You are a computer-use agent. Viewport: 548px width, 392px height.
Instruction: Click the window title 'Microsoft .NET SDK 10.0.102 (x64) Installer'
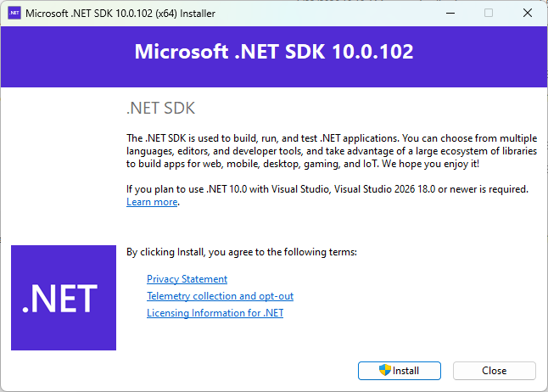120,14
